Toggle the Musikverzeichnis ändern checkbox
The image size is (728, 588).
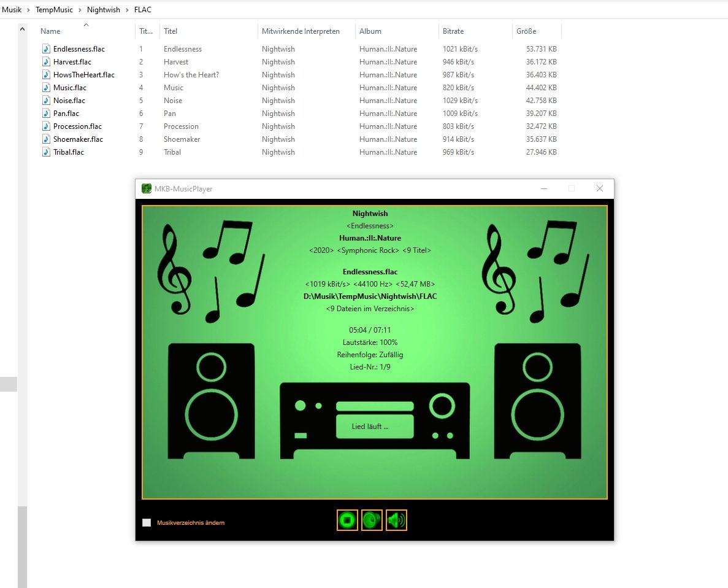click(147, 522)
